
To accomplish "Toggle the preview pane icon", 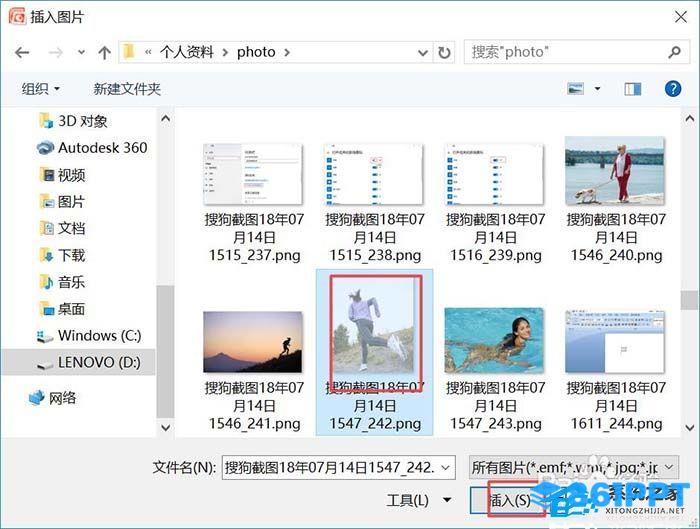I will [x=632, y=89].
